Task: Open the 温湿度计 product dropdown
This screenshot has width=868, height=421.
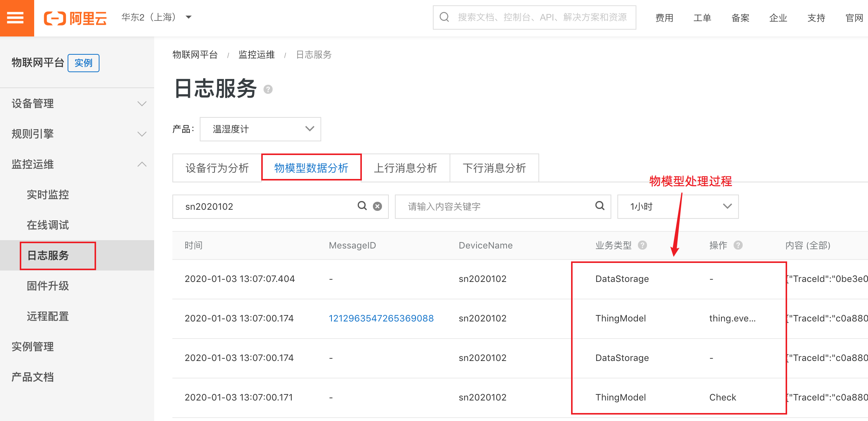Action: [260, 129]
